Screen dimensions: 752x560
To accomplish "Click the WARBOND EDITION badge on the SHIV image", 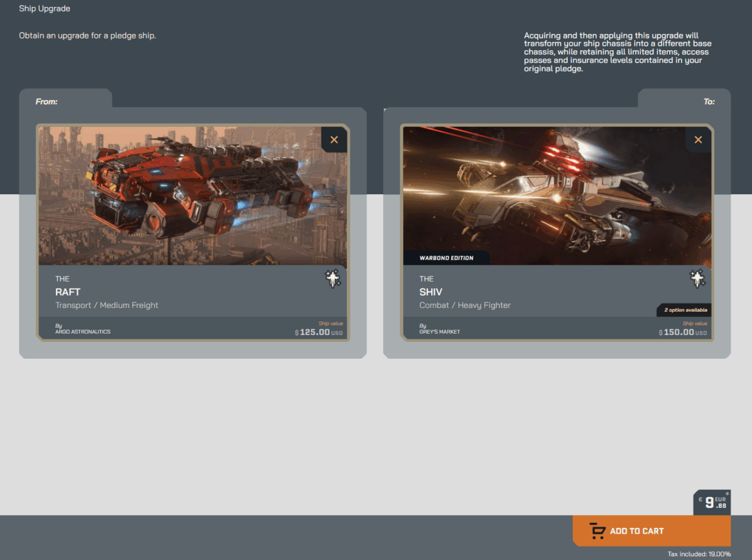I will coord(446,257).
